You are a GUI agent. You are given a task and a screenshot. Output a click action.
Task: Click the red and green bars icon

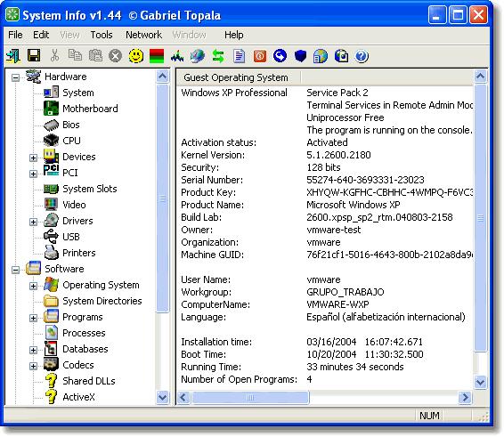coord(157,56)
